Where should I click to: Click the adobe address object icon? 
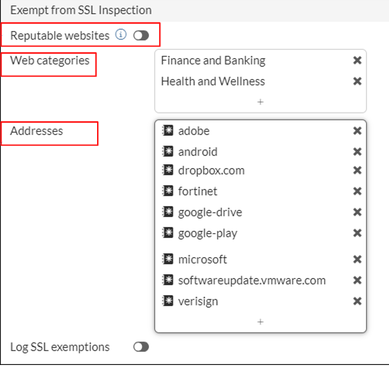click(x=167, y=131)
